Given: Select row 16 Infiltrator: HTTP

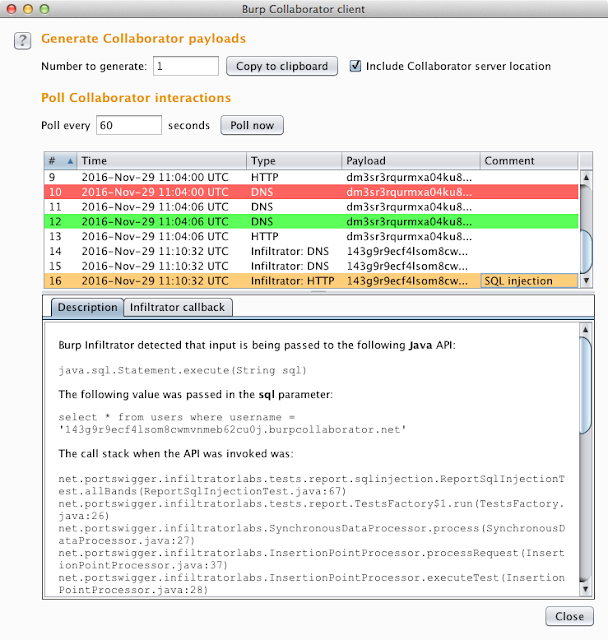Looking at the screenshot, I should click(x=311, y=281).
